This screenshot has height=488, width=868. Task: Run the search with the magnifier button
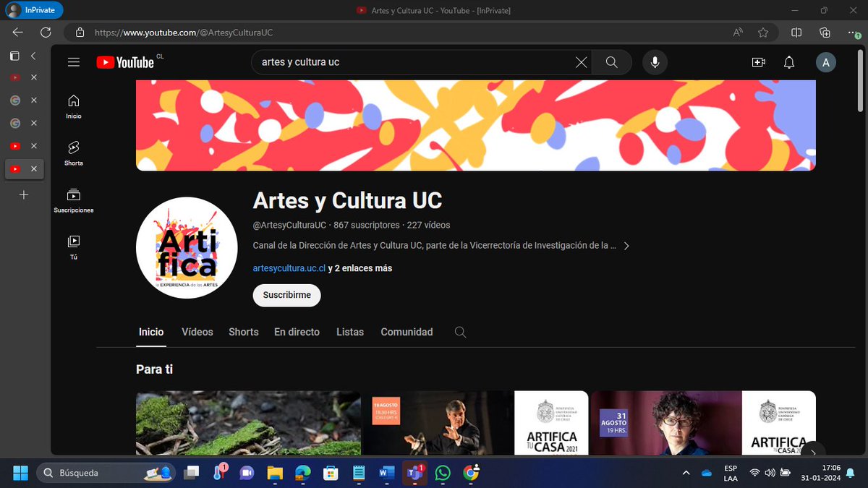coord(612,62)
